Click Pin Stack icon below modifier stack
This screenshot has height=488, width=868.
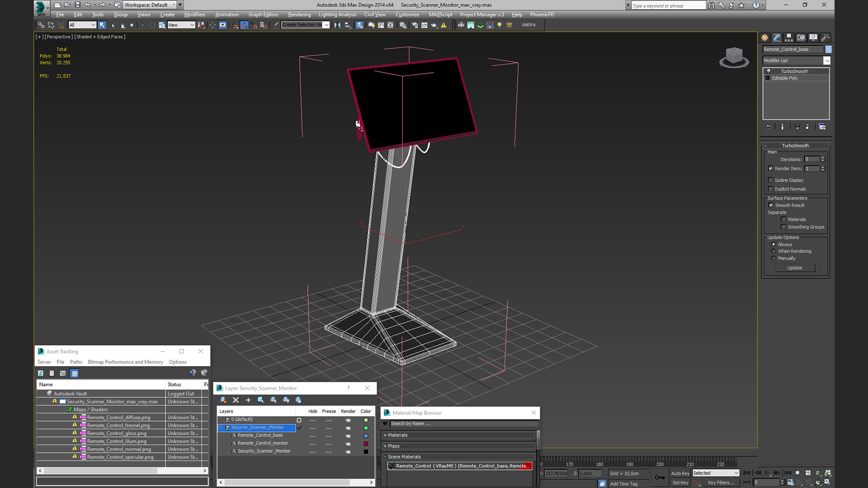[768, 127]
